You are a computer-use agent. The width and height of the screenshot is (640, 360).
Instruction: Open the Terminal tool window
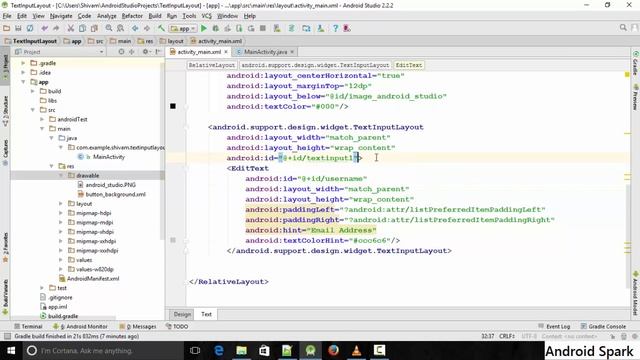pyautogui.click(x=28, y=327)
